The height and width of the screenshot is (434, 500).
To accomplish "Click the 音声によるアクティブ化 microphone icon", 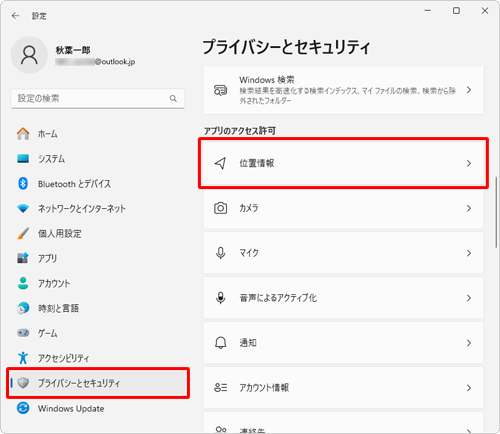I will (x=220, y=298).
